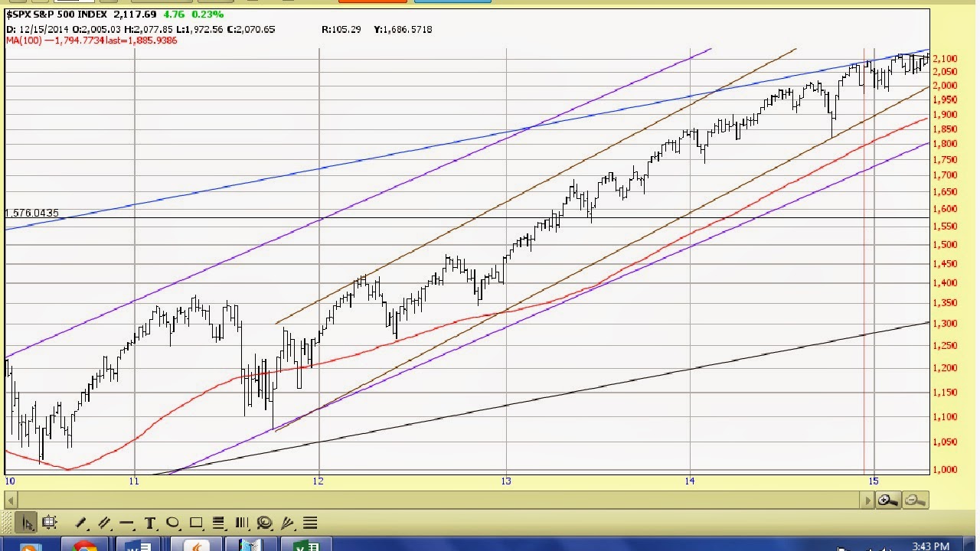Open Chrome from the taskbar
980x551 pixels.
tap(84, 546)
